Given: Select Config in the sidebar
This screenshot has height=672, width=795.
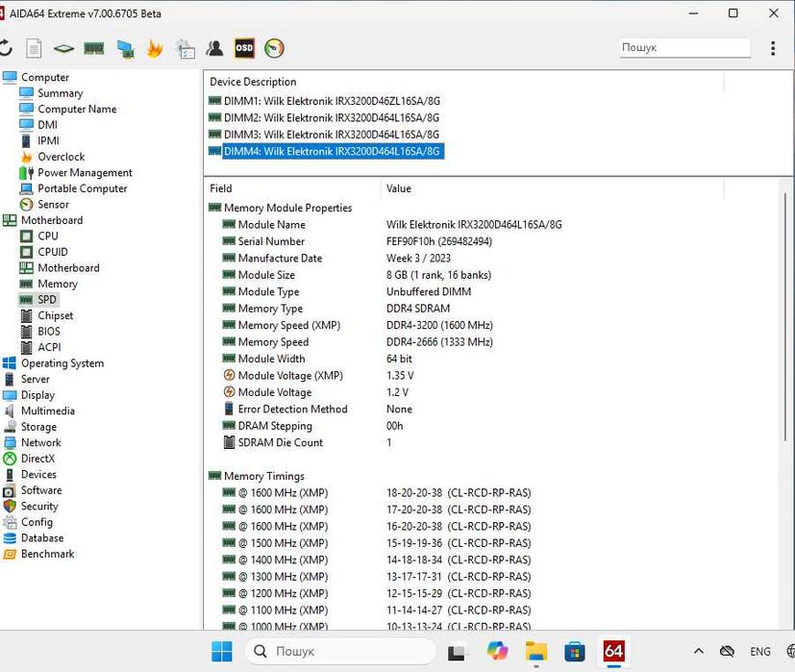Looking at the screenshot, I should click(37, 522).
